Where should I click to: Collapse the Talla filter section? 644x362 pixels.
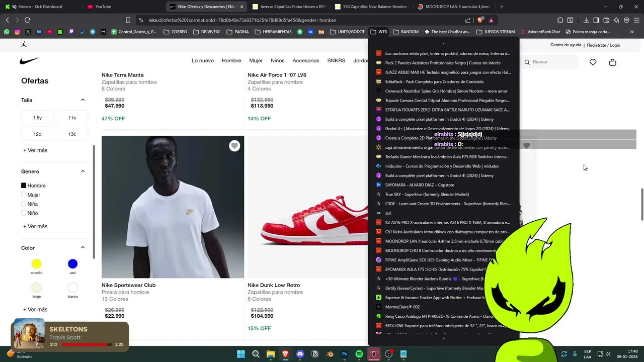tap(83, 100)
